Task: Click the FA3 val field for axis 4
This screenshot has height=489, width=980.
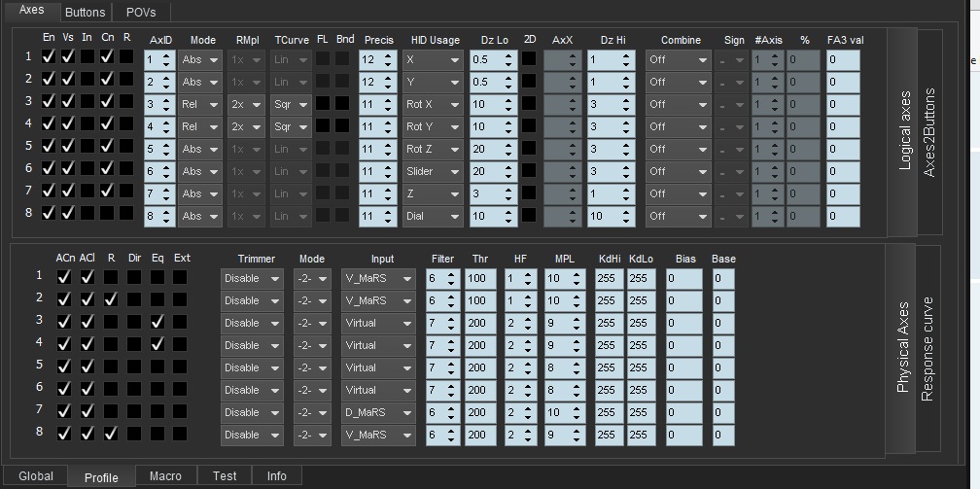Action: (843, 126)
